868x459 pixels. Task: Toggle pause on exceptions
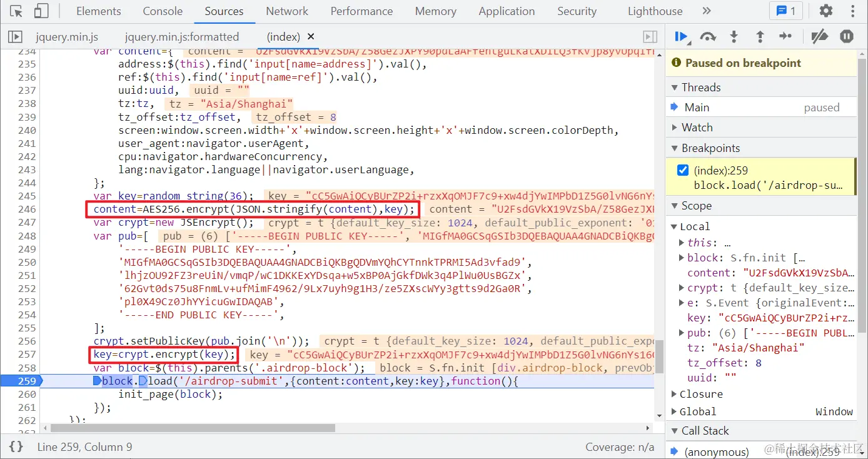pyautogui.click(x=847, y=37)
